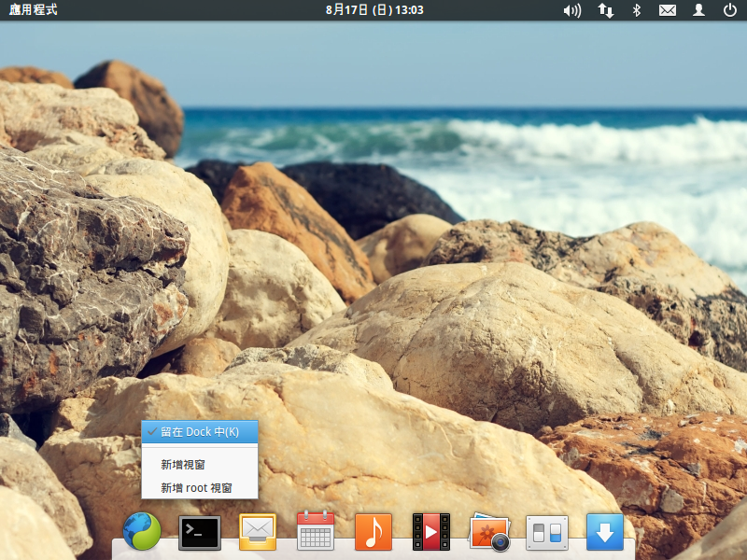Open the Photos app in dock

coord(489,532)
